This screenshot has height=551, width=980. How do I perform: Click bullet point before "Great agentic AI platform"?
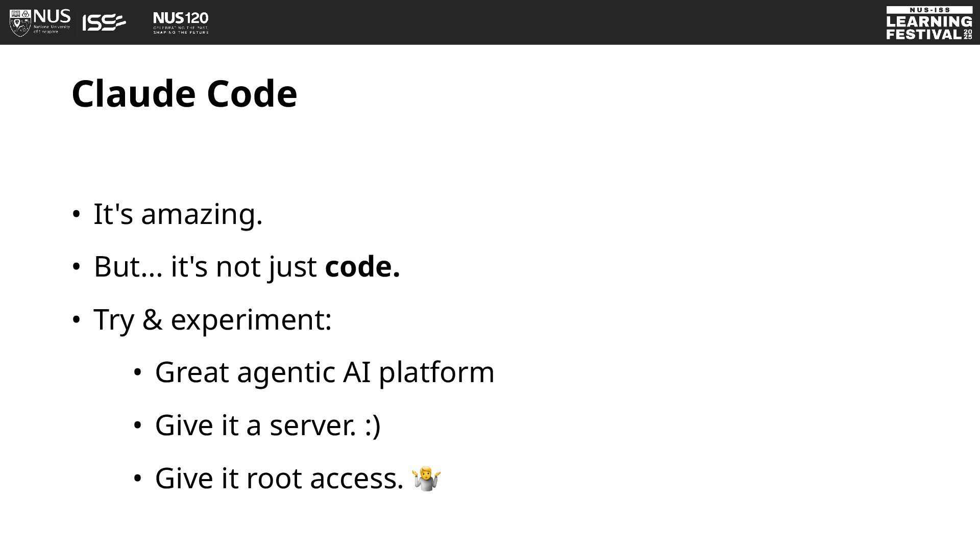click(137, 373)
